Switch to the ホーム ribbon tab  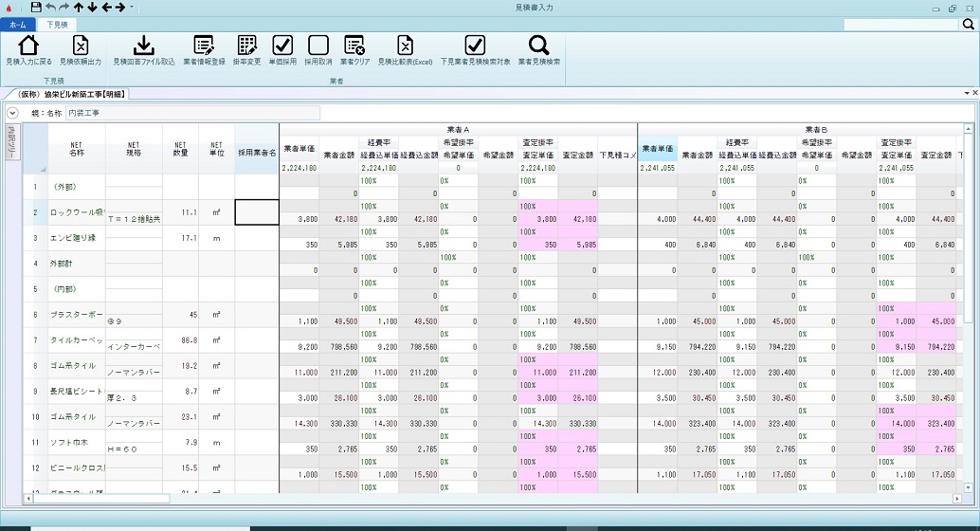click(17, 25)
